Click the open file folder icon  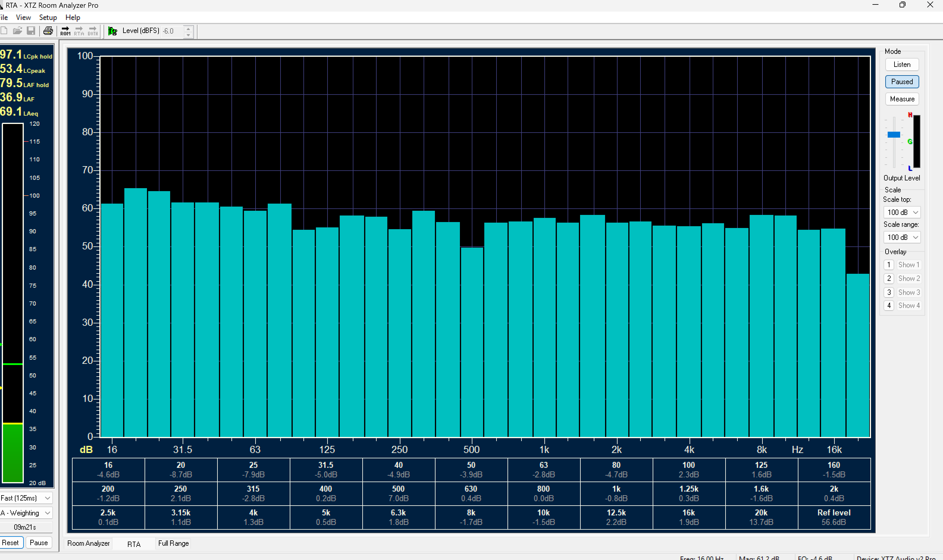click(x=17, y=31)
